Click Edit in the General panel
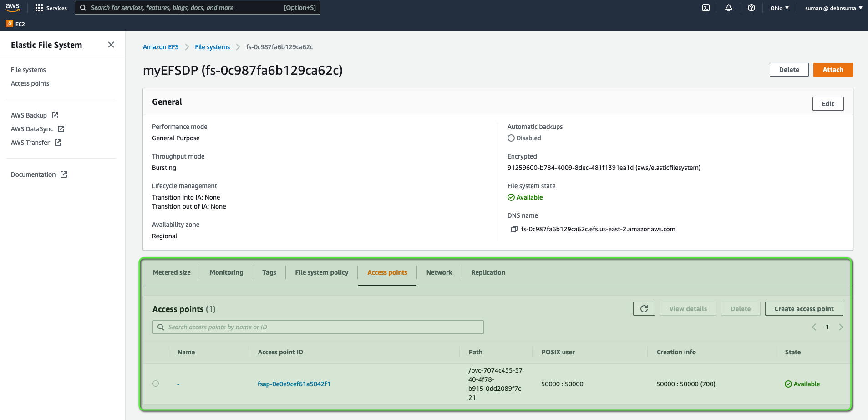Image resolution: width=868 pixels, height=420 pixels. (828, 104)
